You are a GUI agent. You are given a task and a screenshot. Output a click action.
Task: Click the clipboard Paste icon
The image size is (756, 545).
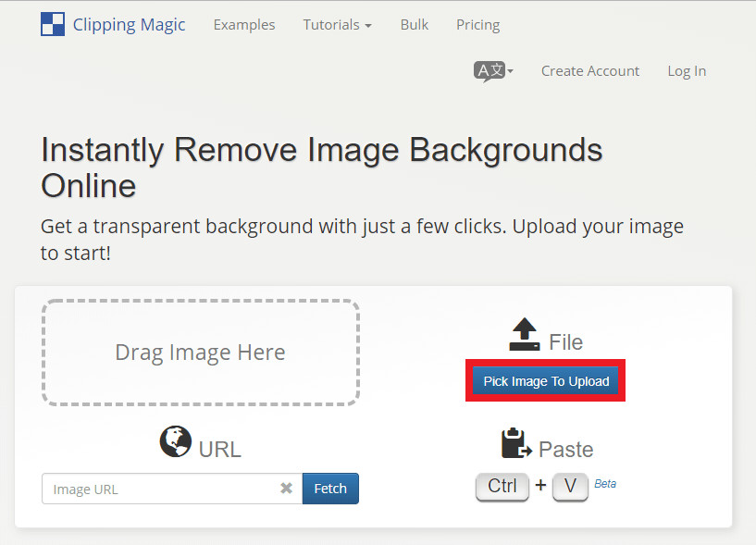pos(516,443)
